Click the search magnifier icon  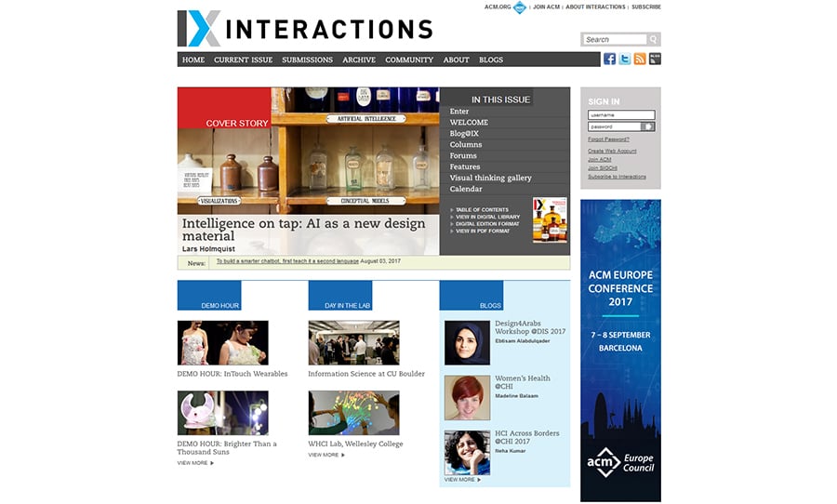[654, 40]
